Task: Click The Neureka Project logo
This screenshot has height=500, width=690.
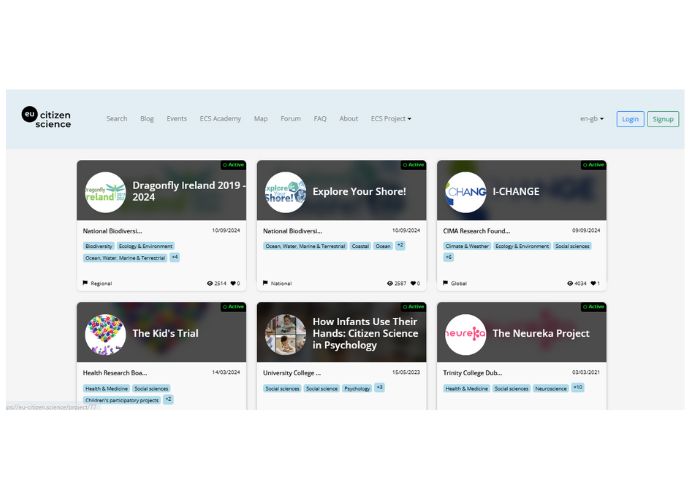Action: pyautogui.click(x=465, y=334)
